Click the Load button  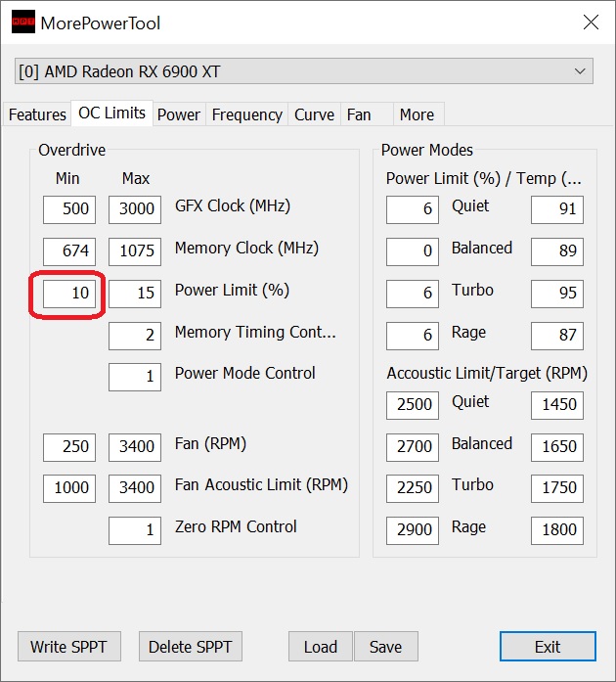point(321,647)
